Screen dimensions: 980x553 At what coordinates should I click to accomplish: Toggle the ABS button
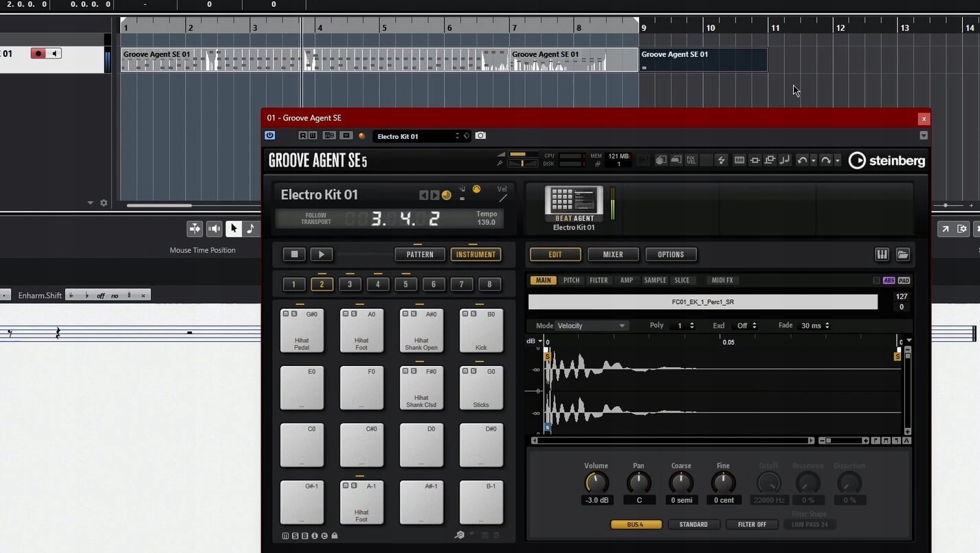[x=889, y=281]
